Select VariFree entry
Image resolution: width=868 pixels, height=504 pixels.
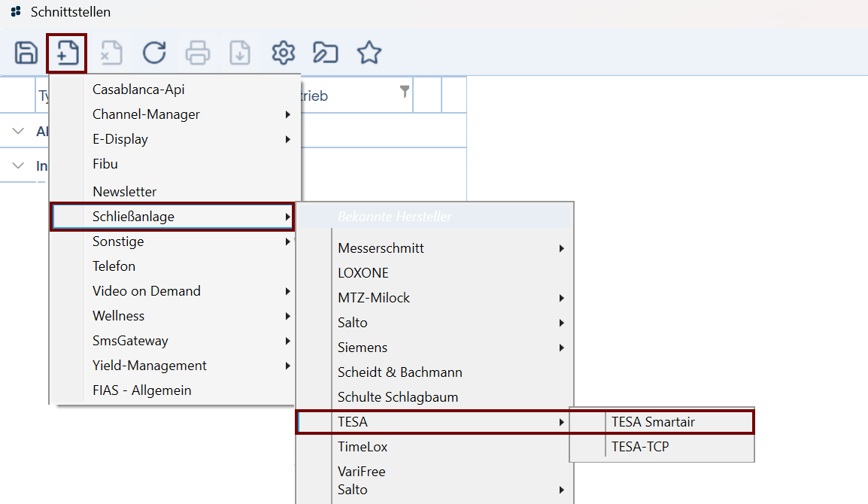[435, 472]
